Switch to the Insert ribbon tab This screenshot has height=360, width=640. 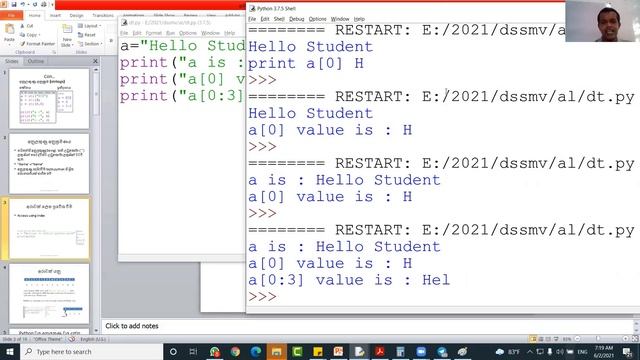pos(56,16)
